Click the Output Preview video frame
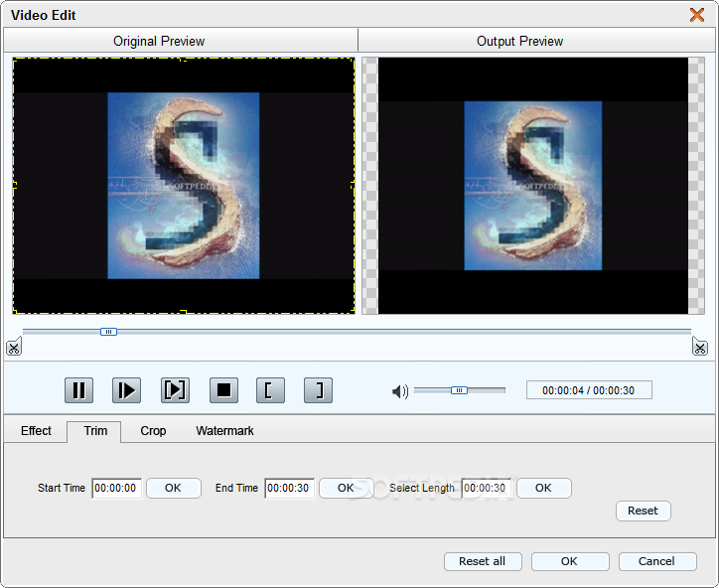The image size is (719, 588). (533, 186)
